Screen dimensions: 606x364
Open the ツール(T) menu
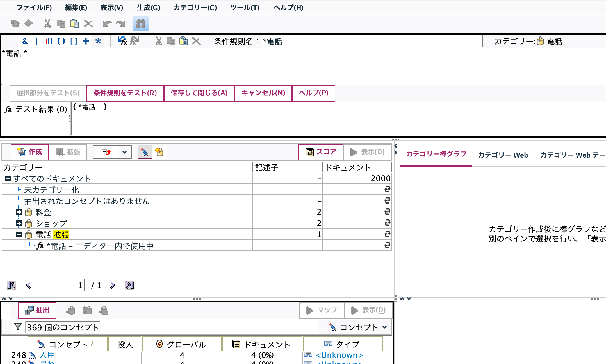pos(244,8)
